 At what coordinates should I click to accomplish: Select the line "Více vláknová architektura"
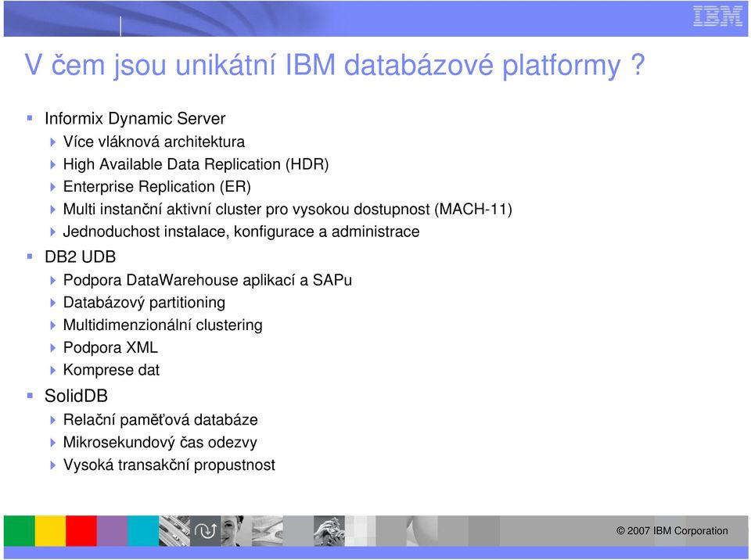point(154,142)
